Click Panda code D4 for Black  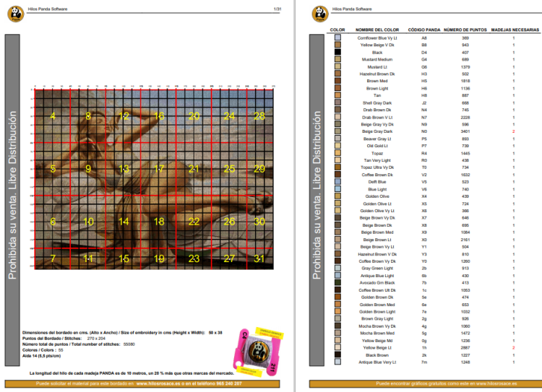click(x=424, y=53)
